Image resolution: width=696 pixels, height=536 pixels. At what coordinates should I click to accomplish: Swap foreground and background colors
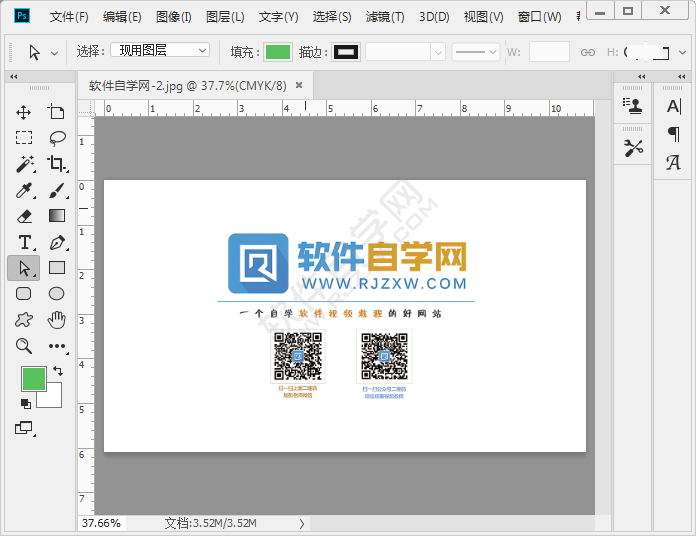coord(58,370)
